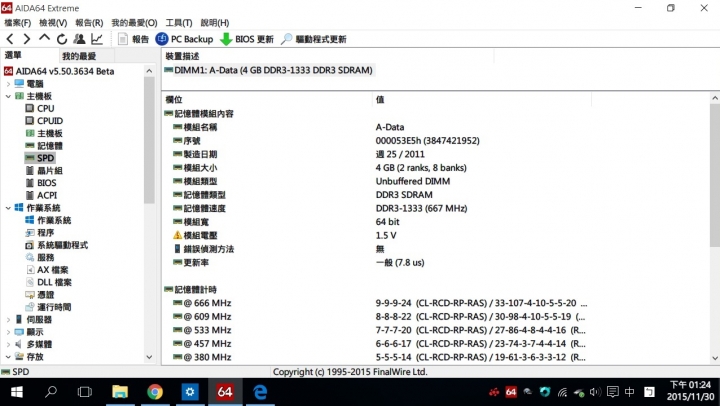This screenshot has height=406, width=720.
Task: Select 晶片組 in the sidebar tree
Action: pos(44,170)
